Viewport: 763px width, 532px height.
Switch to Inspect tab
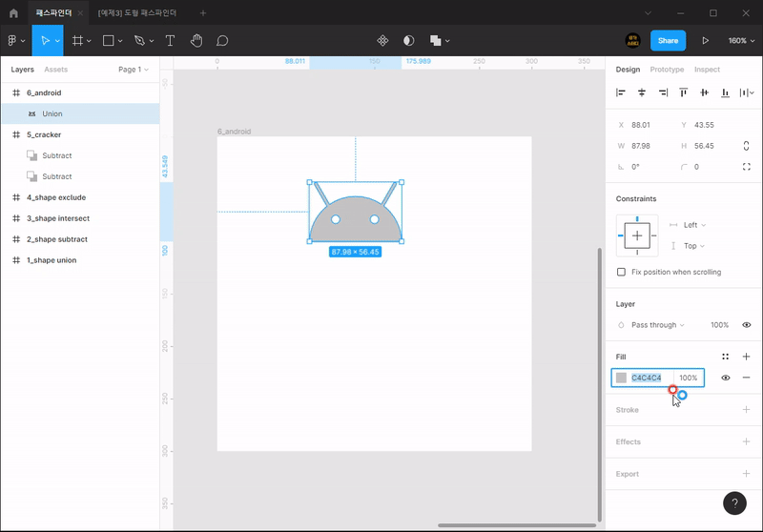(x=707, y=70)
